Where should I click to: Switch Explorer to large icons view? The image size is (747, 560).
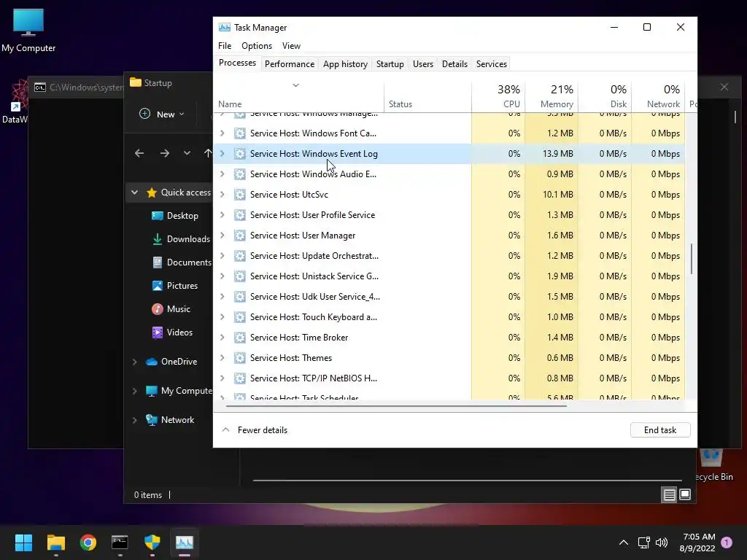tap(685, 495)
